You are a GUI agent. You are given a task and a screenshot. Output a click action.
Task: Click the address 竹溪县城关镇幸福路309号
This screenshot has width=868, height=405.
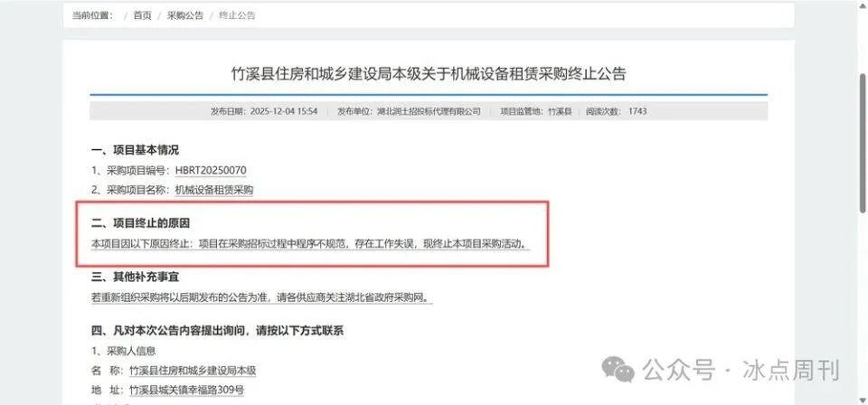click(186, 390)
